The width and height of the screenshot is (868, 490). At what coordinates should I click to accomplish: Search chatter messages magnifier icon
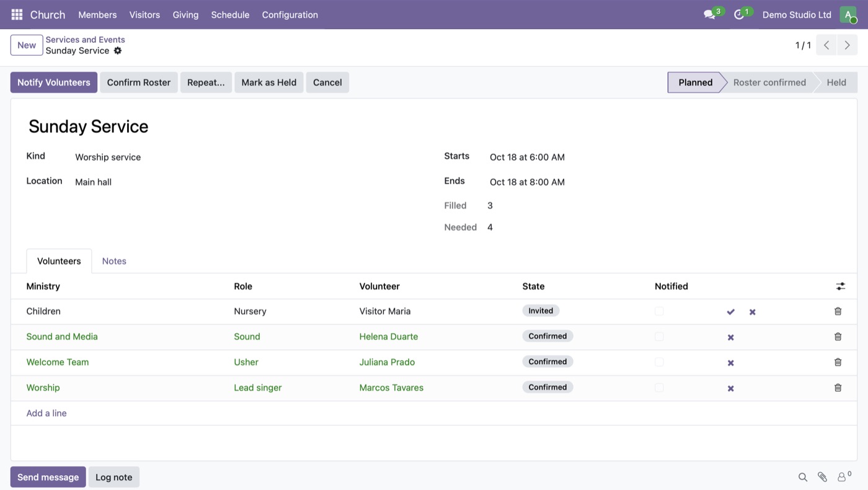point(802,477)
